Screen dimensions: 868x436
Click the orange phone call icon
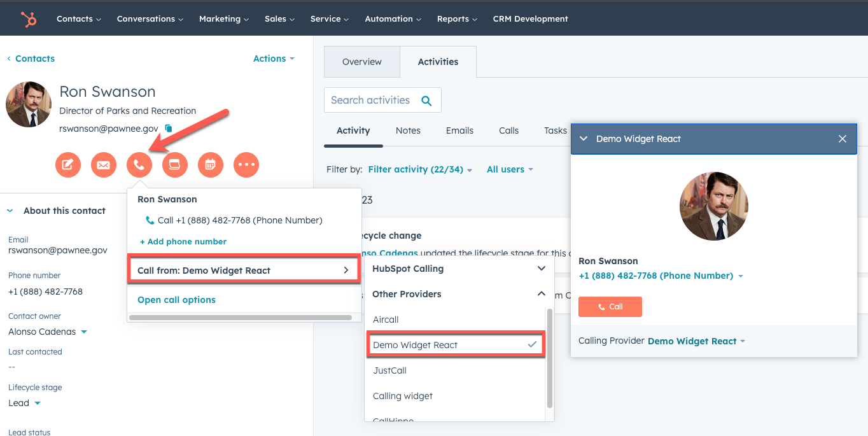click(x=139, y=165)
